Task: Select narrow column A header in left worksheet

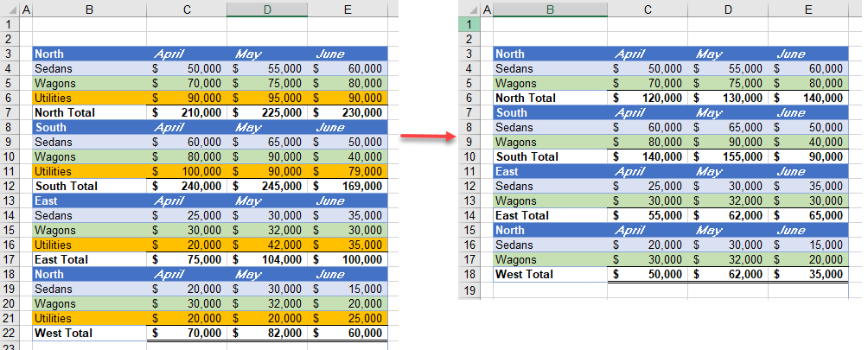Action: [x=25, y=10]
